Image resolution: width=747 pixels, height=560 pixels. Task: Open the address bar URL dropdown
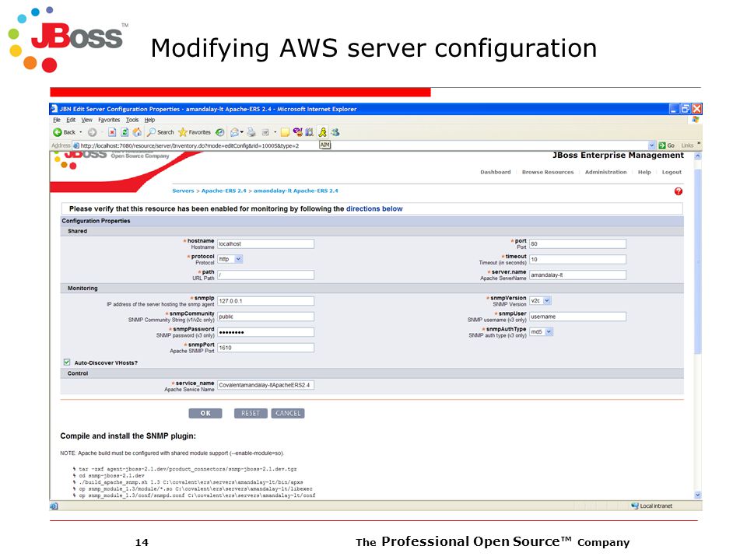652,145
